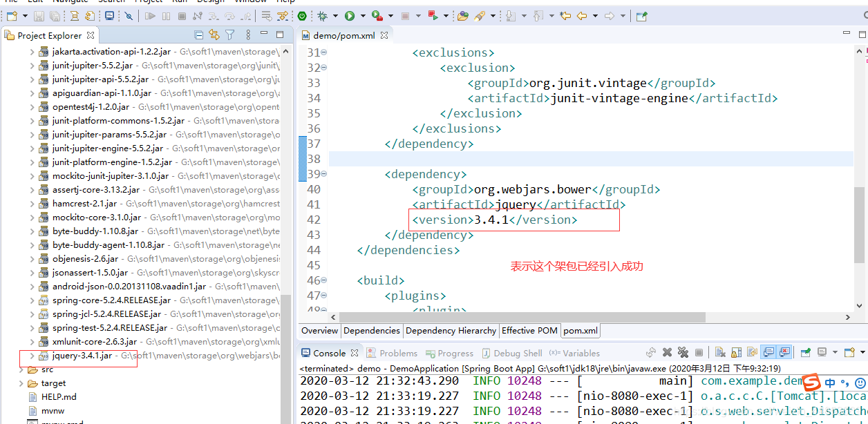Click the version 3.4.1 text on line 42

[494, 220]
